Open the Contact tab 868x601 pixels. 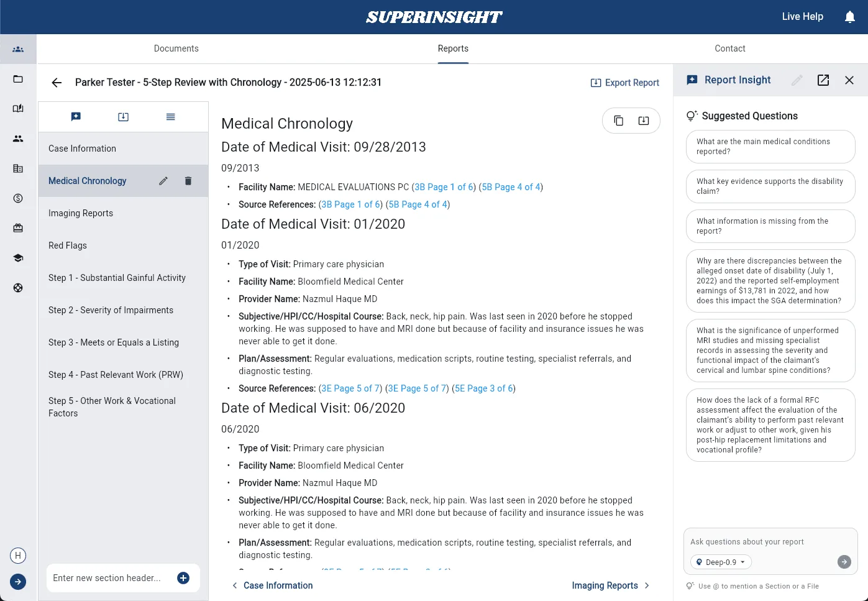[x=729, y=48]
